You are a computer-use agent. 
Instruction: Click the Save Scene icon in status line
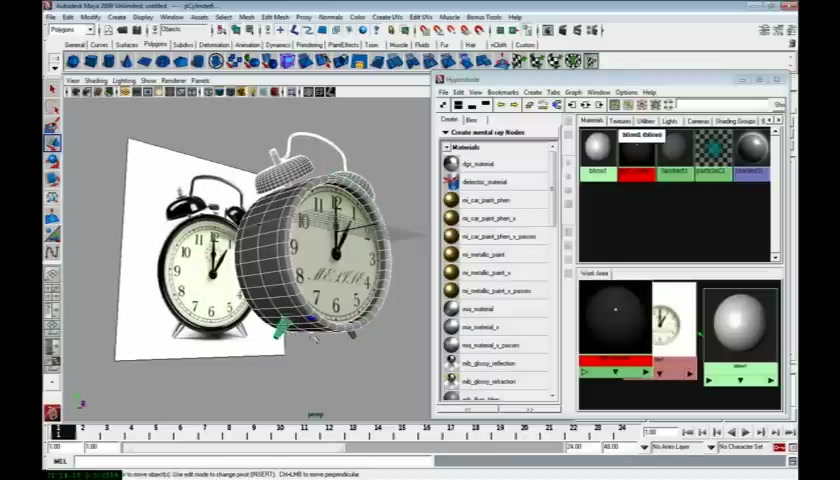click(137, 30)
